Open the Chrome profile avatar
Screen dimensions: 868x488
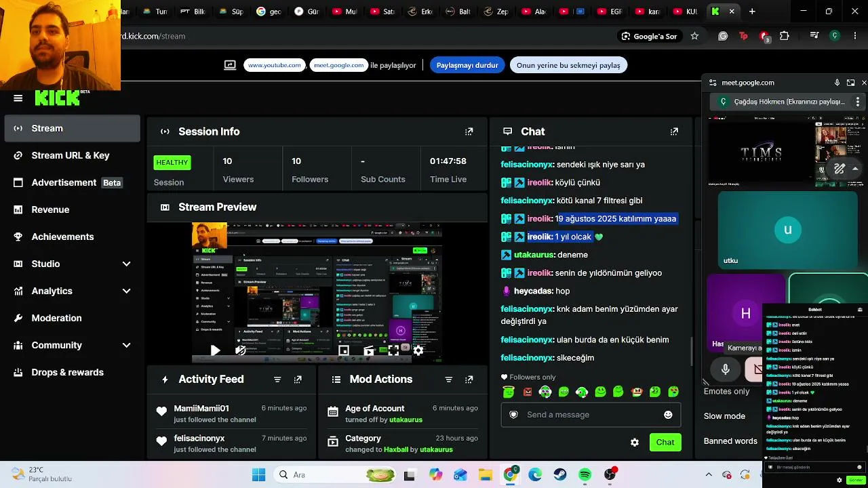click(835, 36)
